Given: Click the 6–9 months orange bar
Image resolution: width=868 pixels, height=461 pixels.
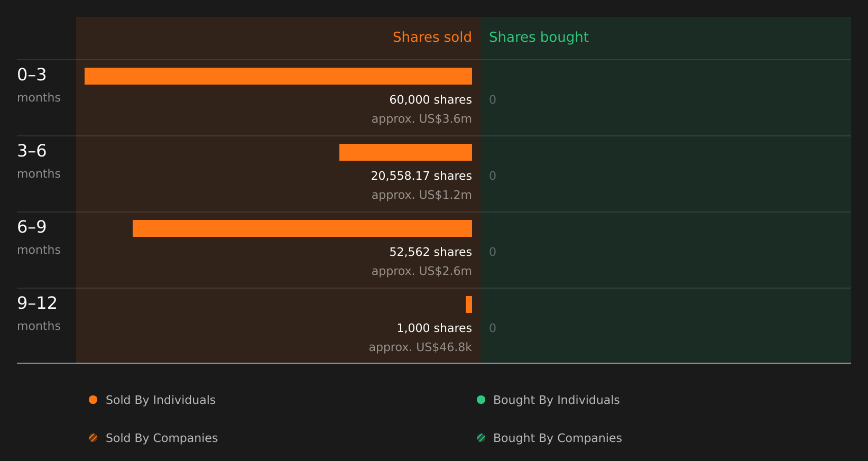Looking at the screenshot, I should point(302,228).
